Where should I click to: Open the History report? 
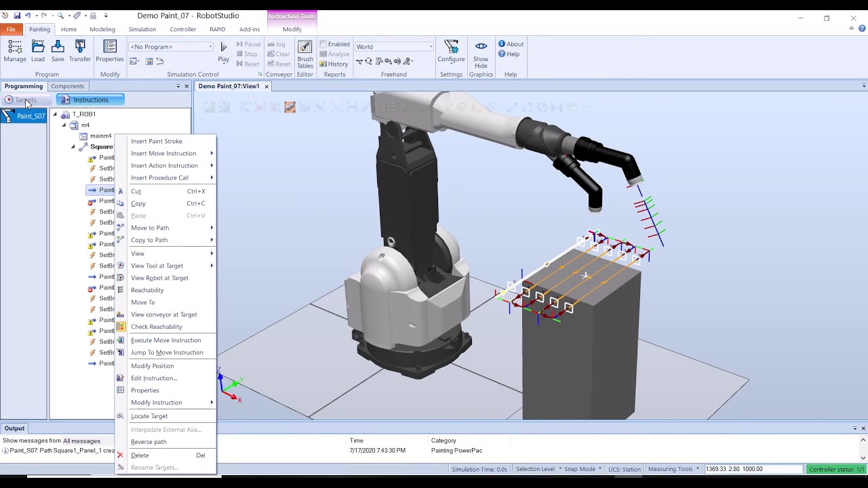[x=334, y=64]
